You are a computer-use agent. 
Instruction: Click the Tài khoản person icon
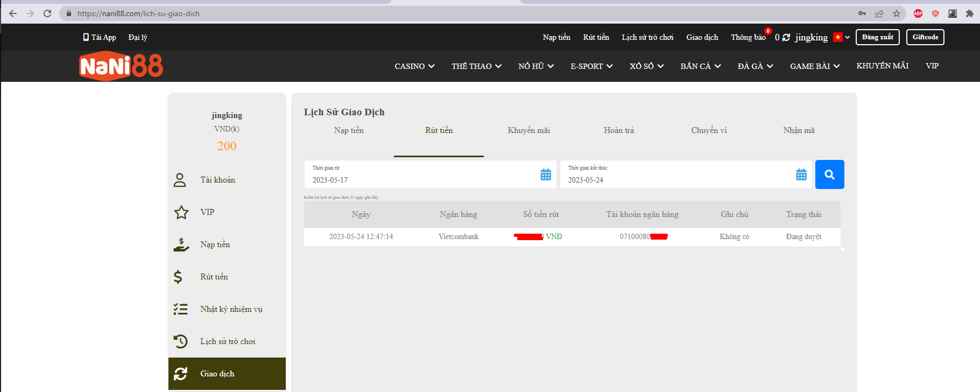(x=180, y=180)
